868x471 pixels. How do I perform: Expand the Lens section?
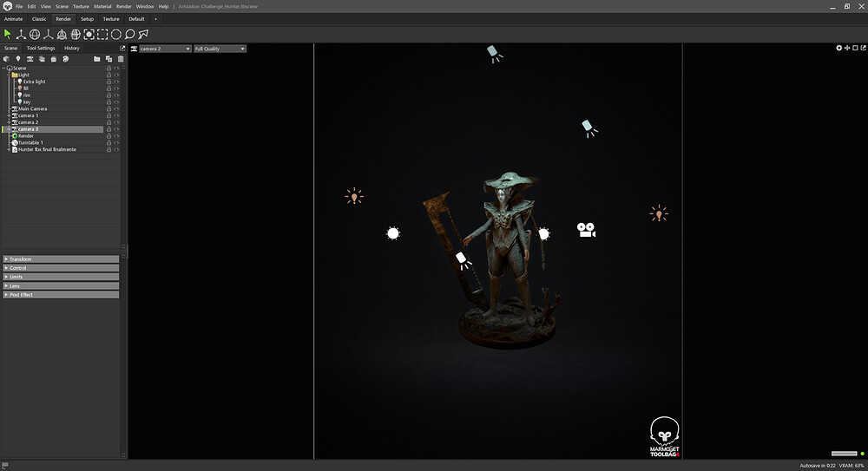(61, 285)
